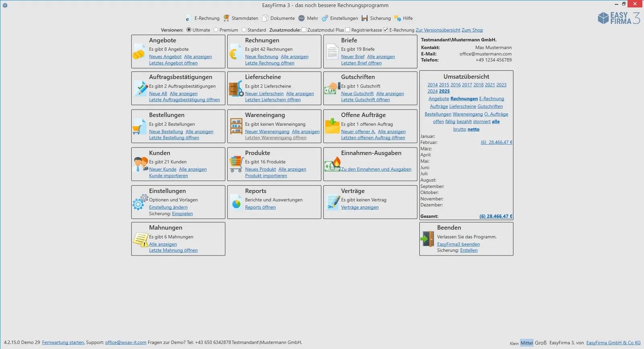The width and height of the screenshot is (644, 349).
Task: Set interface size to Klein
Action: tap(514, 343)
